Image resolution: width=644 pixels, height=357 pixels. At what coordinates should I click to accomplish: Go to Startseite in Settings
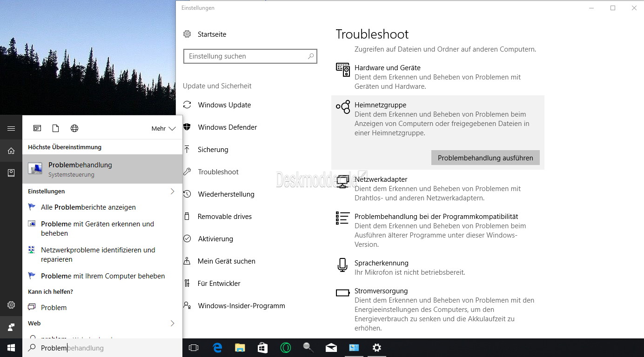click(x=205, y=34)
